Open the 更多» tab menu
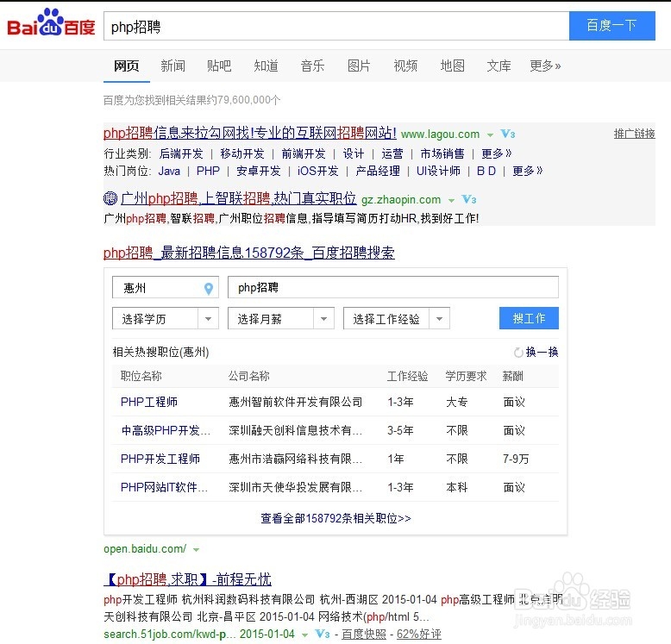The image size is (671, 644). click(545, 66)
